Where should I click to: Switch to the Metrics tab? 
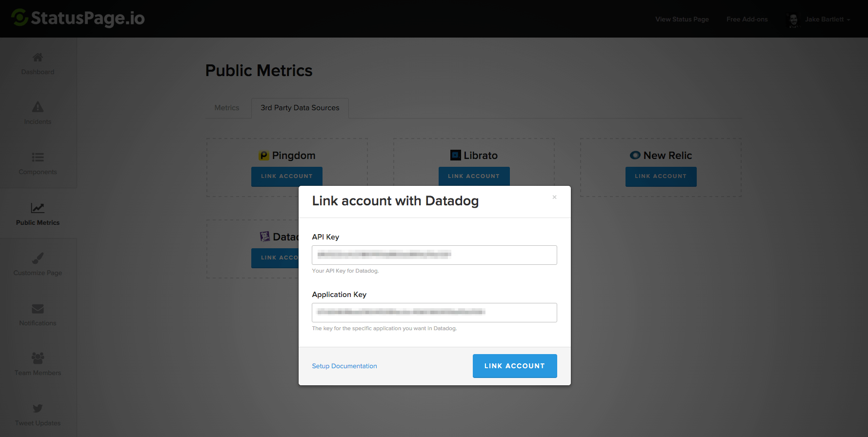click(x=227, y=108)
